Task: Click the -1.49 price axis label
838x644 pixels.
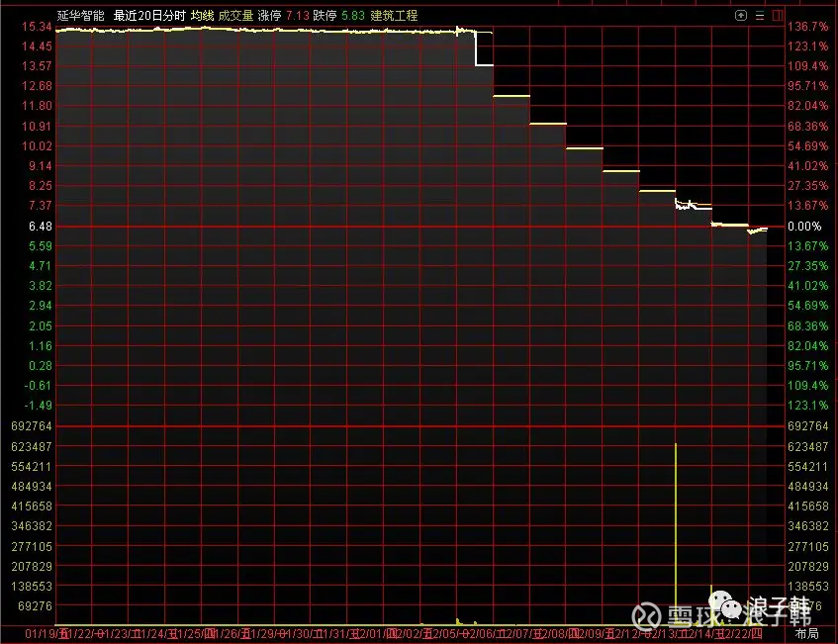Action: click(39, 406)
